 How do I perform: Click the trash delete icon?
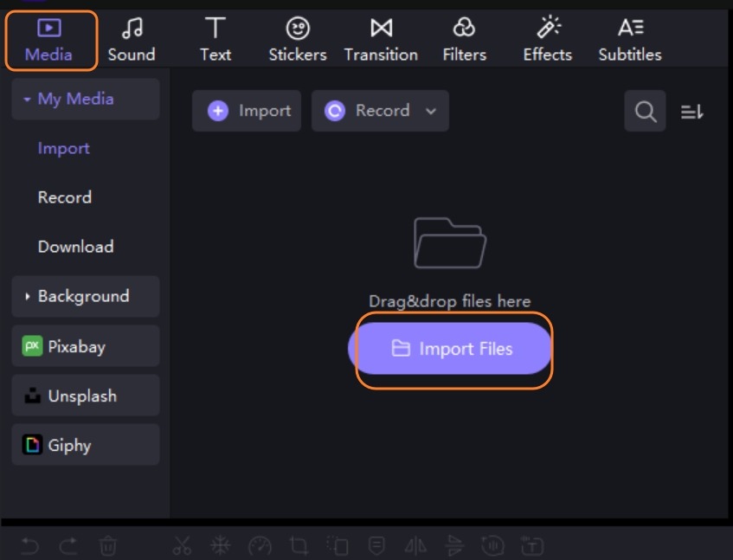[x=107, y=545]
